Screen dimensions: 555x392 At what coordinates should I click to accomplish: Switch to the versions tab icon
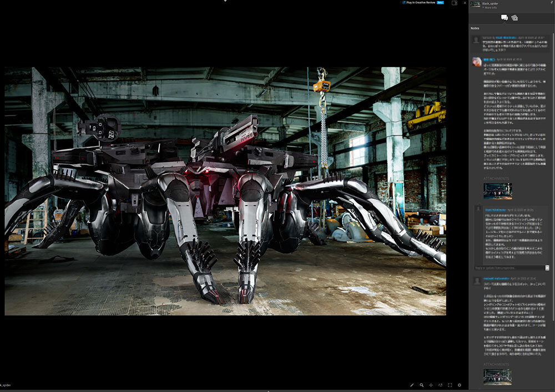tap(514, 18)
